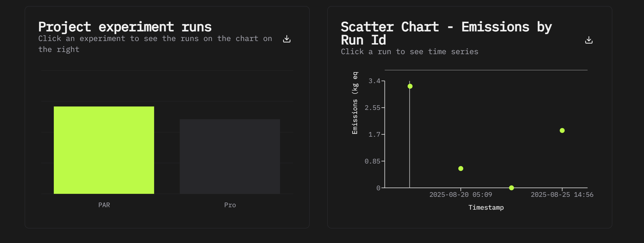Click the Timestamp axis title
644x243 pixels.
(486, 207)
